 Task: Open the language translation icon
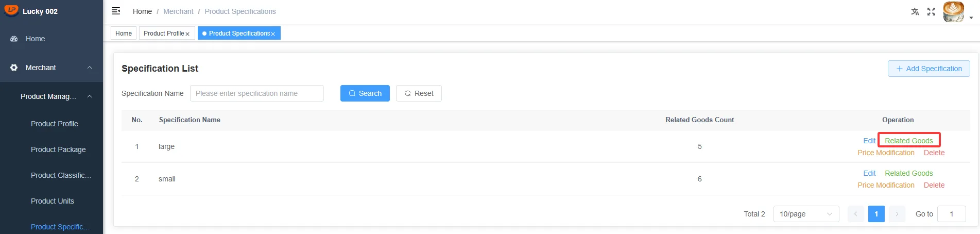click(915, 11)
